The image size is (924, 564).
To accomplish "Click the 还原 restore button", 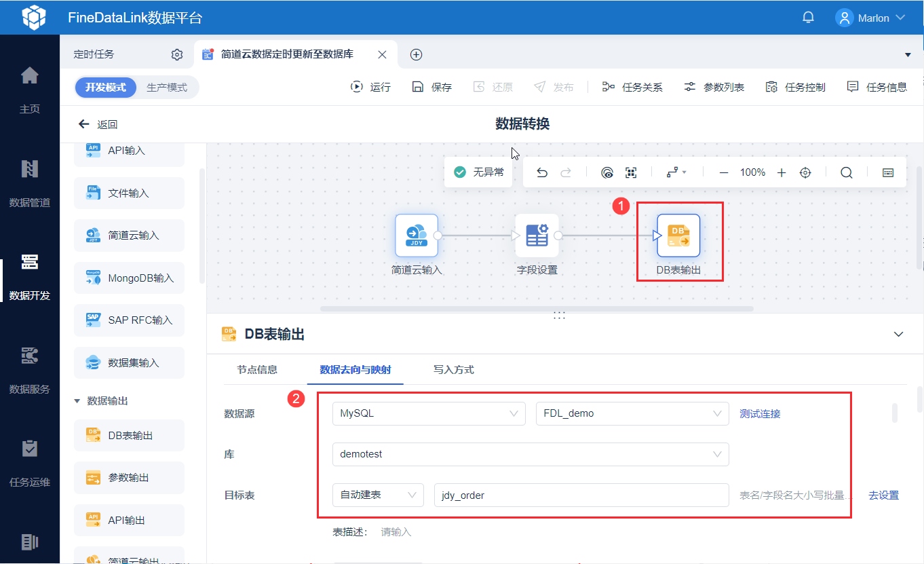I will (493, 87).
